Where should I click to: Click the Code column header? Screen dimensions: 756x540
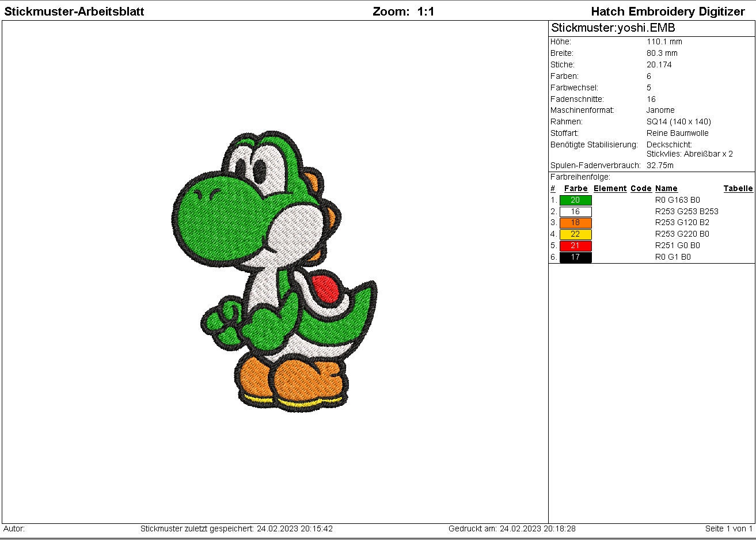pos(641,188)
